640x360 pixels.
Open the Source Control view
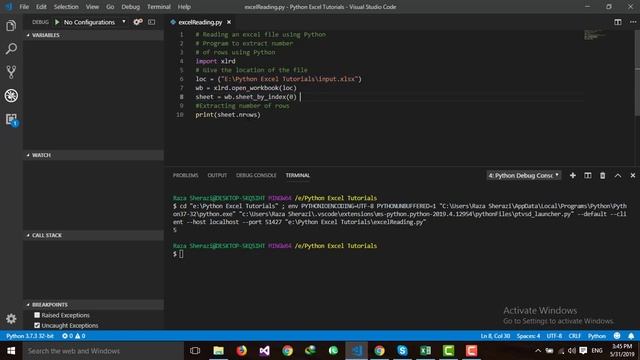tap(11, 72)
